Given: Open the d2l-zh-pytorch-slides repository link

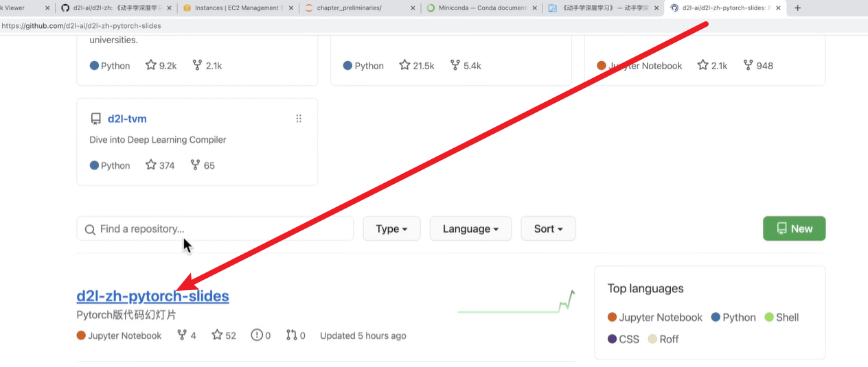Looking at the screenshot, I should [152, 296].
